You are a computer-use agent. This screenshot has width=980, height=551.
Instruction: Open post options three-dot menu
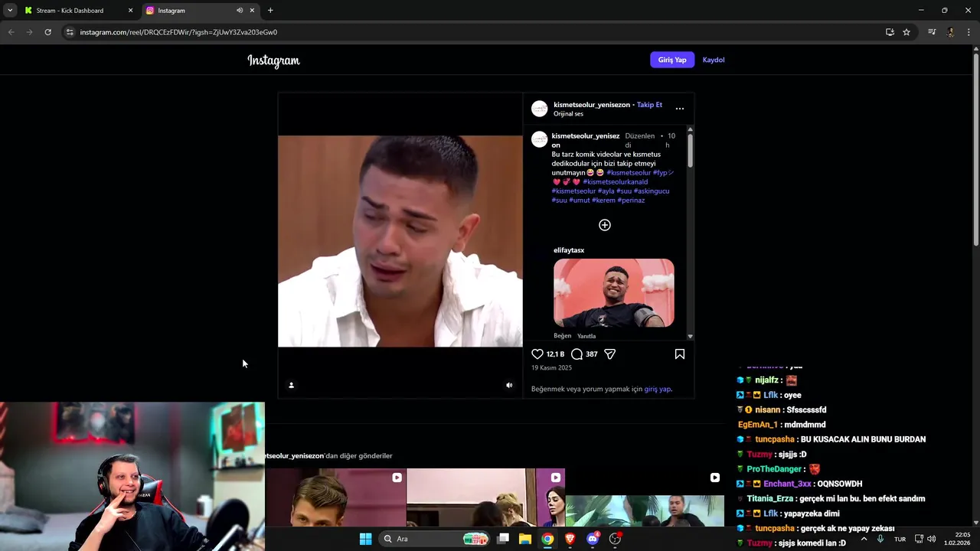click(680, 109)
